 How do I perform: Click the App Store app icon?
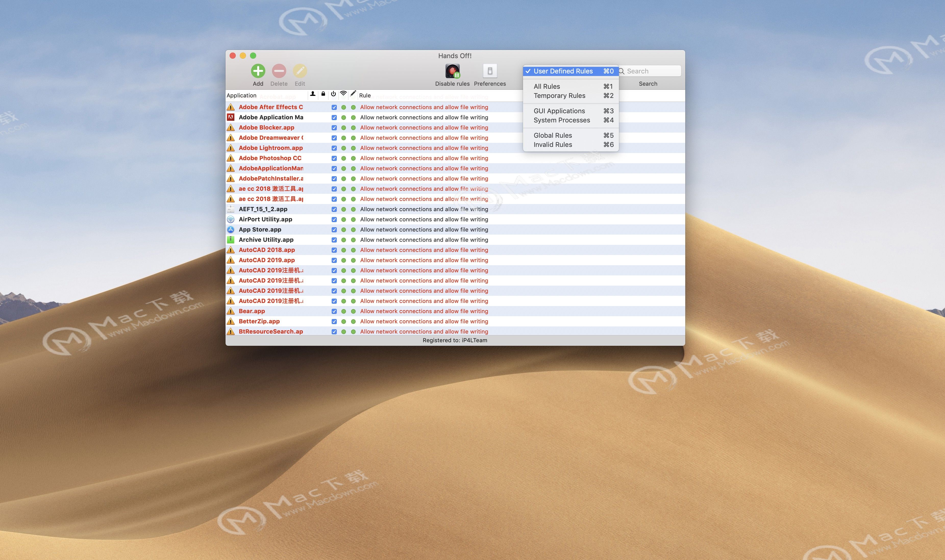(231, 230)
